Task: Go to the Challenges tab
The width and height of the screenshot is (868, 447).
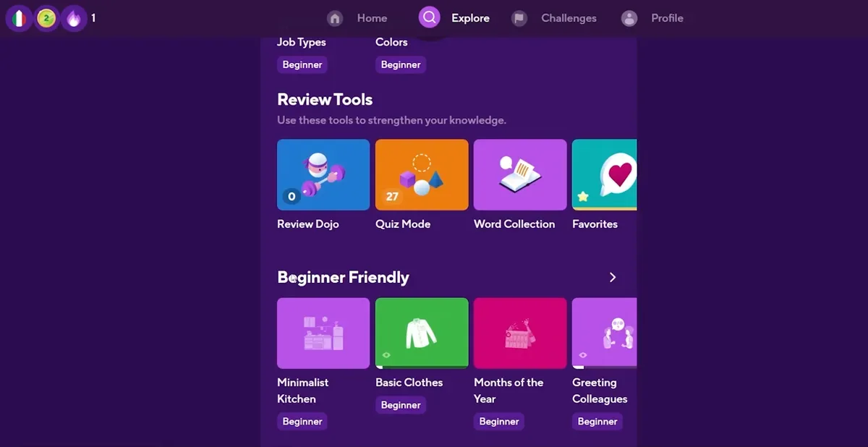Action: (x=569, y=18)
